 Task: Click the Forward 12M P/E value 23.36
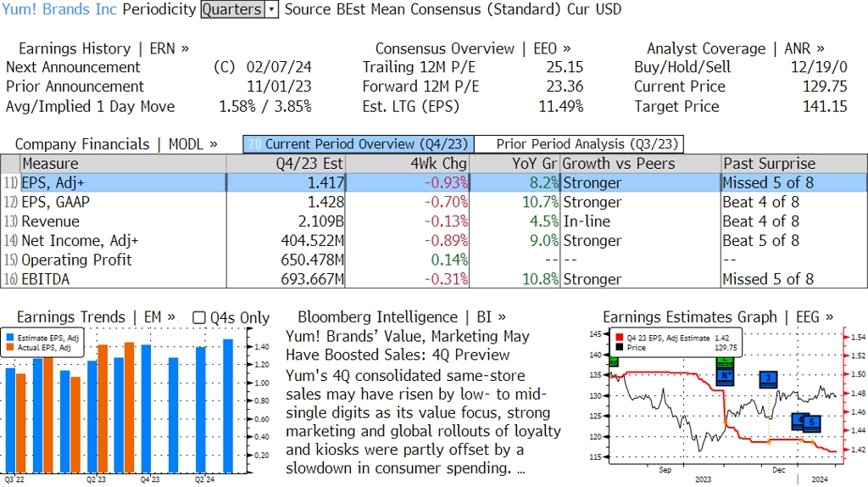click(565, 87)
